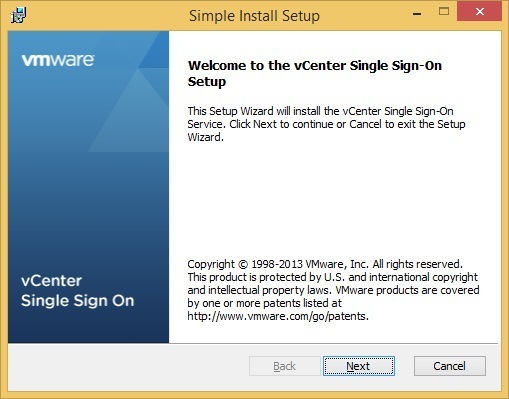Screen dimensions: 509x399
Task: Click the Simple Install Setup title text
Action: pyautogui.click(x=254, y=16)
